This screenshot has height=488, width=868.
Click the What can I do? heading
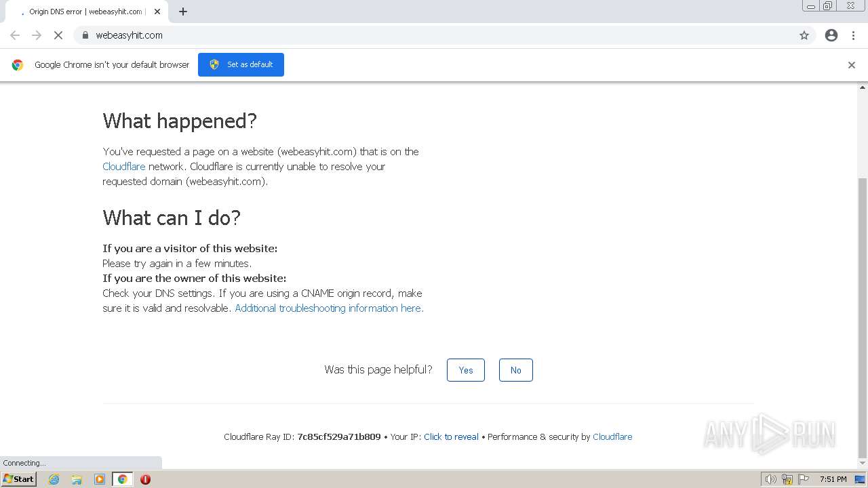[x=172, y=218]
